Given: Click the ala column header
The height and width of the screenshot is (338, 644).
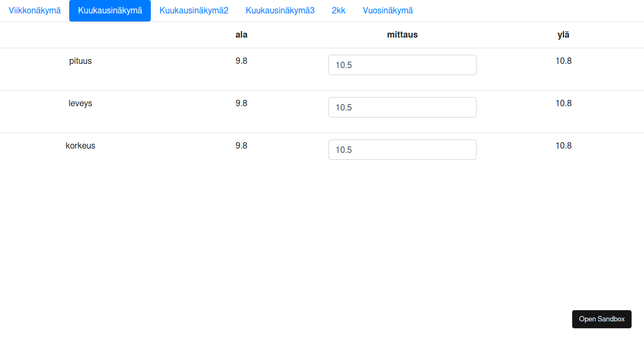Looking at the screenshot, I should (x=241, y=34).
